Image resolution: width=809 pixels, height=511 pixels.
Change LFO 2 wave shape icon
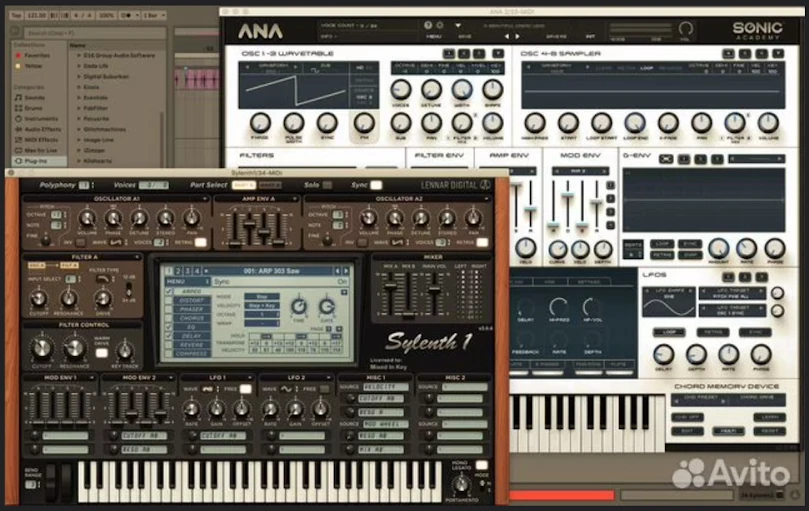[286, 389]
